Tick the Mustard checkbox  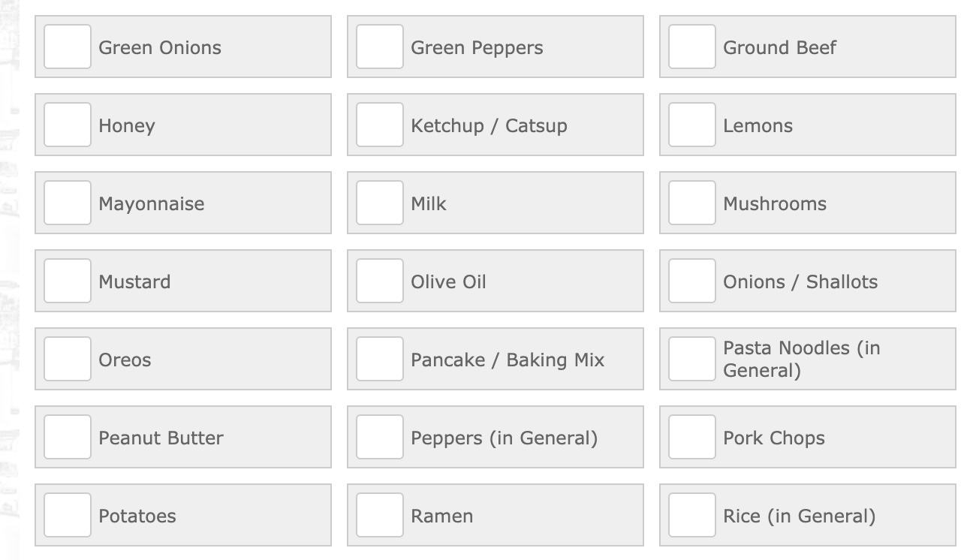pyautogui.click(x=68, y=281)
